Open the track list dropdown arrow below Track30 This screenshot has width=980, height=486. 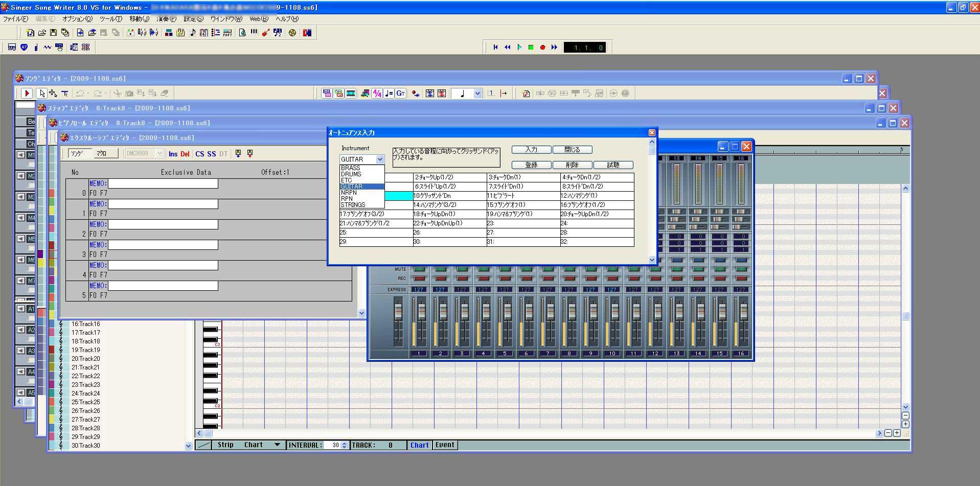(x=188, y=446)
